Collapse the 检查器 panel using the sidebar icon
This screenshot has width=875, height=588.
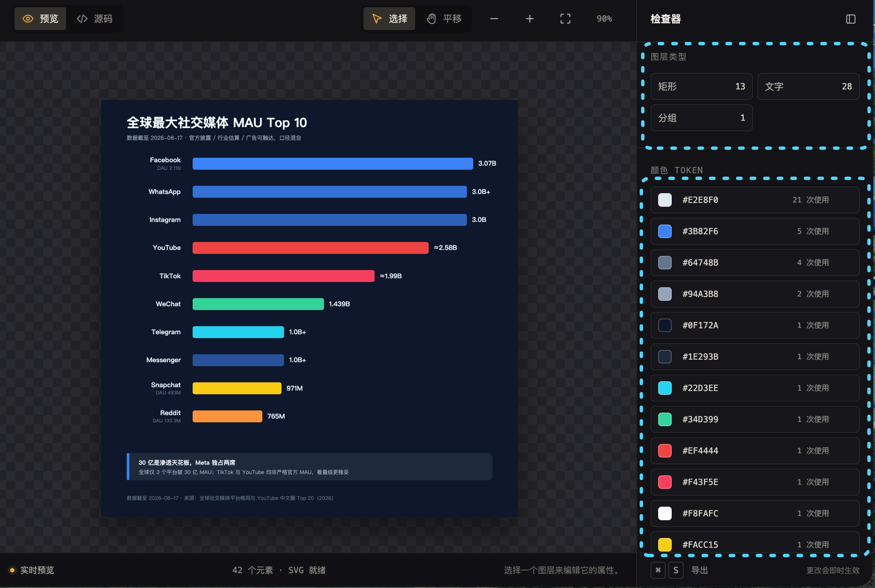click(851, 19)
